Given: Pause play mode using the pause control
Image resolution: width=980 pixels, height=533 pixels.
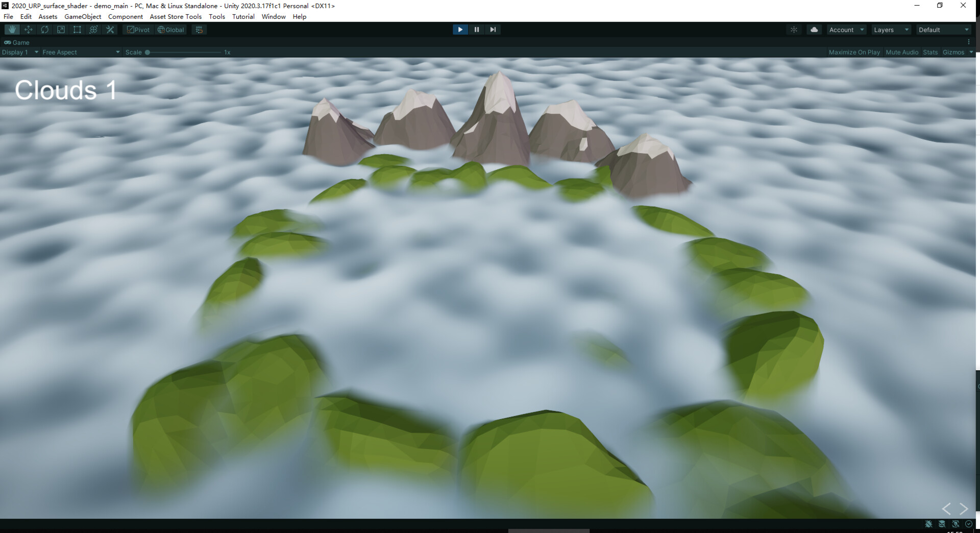Looking at the screenshot, I should 476,29.
